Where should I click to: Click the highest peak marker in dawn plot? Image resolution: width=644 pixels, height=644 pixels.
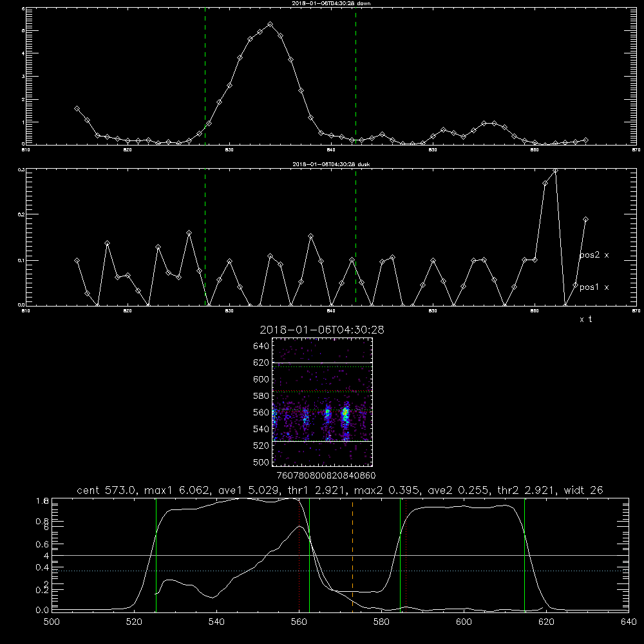click(x=270, y=24)
